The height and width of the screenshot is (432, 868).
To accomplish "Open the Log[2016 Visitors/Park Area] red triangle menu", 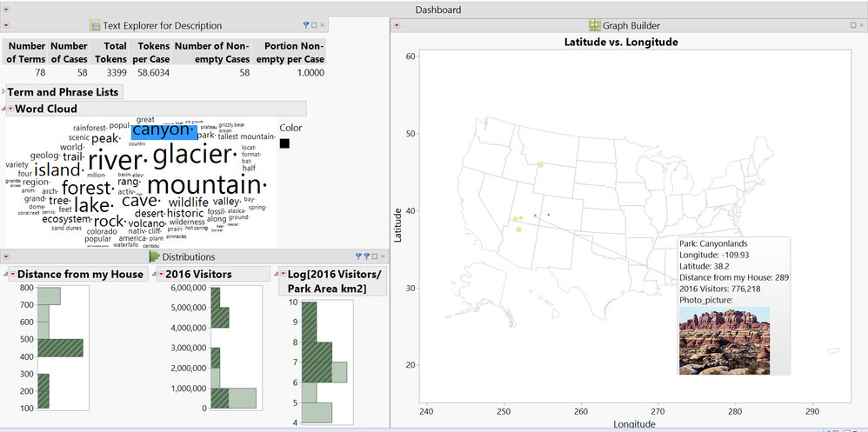I will [283, 275].
